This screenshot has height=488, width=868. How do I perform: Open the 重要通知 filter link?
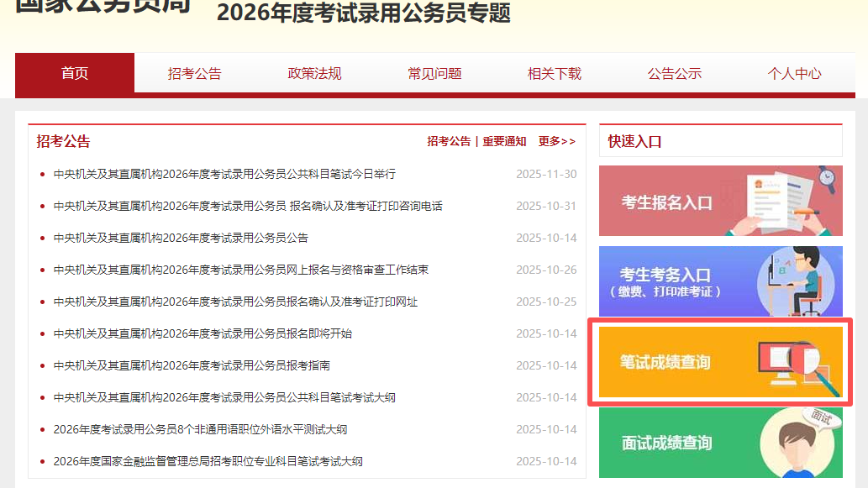505,141
